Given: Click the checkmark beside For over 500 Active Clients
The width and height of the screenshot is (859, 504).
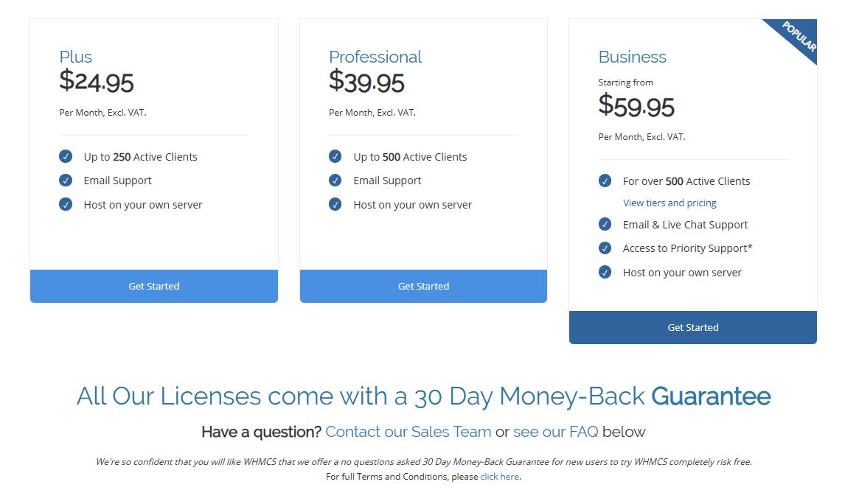Looking at the screenshot, I should (605, 181).
